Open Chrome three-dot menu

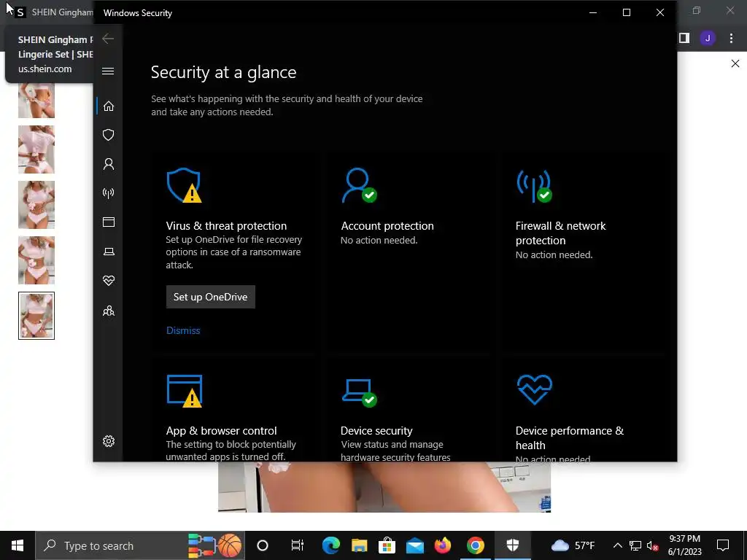coord(731,38)
